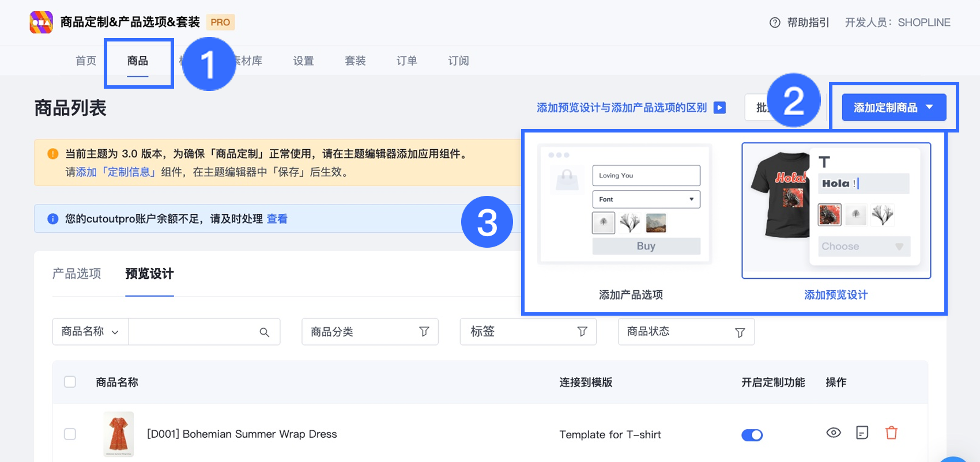Toggle 开启定制功能 switch for Bohemian Summer Wrap Dress
Viewport: 980px width, 462px height.
752,435
